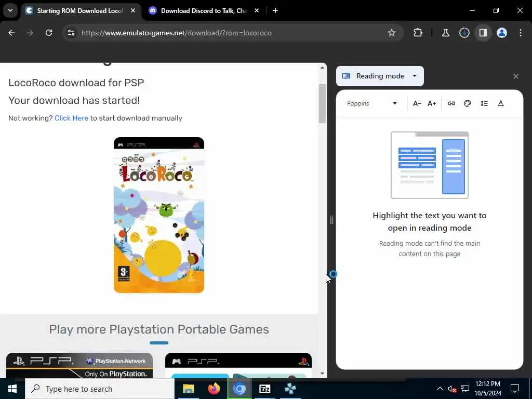Open the PlayStation Network game thumbnail

pos(79,365)
